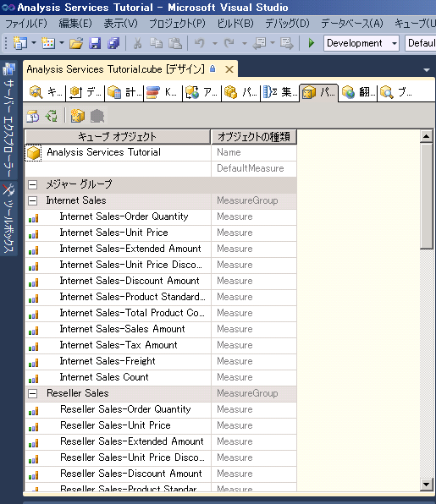Click the green Start debugging arrow
Screen dimensions: 436x504
click(x=312, y=43)
